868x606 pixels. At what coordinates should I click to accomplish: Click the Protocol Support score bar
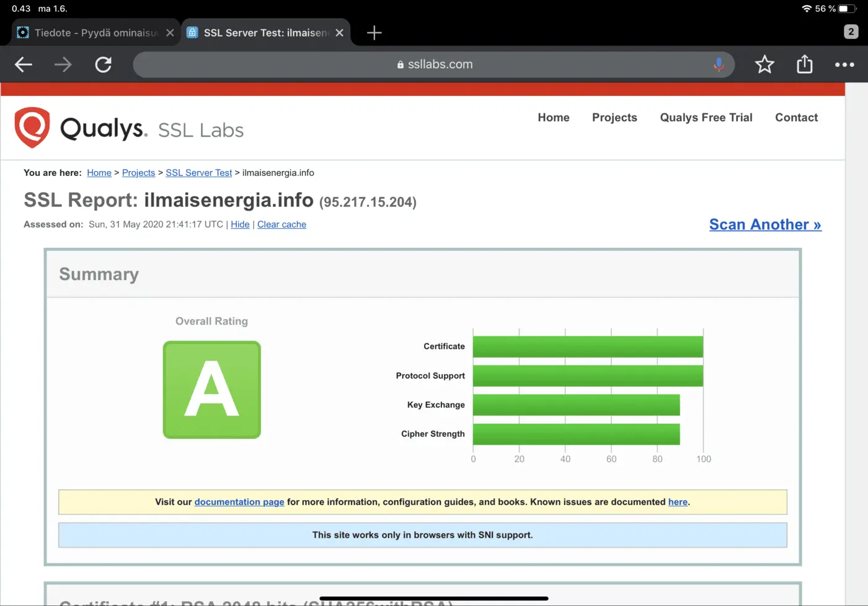pyautogui.click(x=588, y=375)
